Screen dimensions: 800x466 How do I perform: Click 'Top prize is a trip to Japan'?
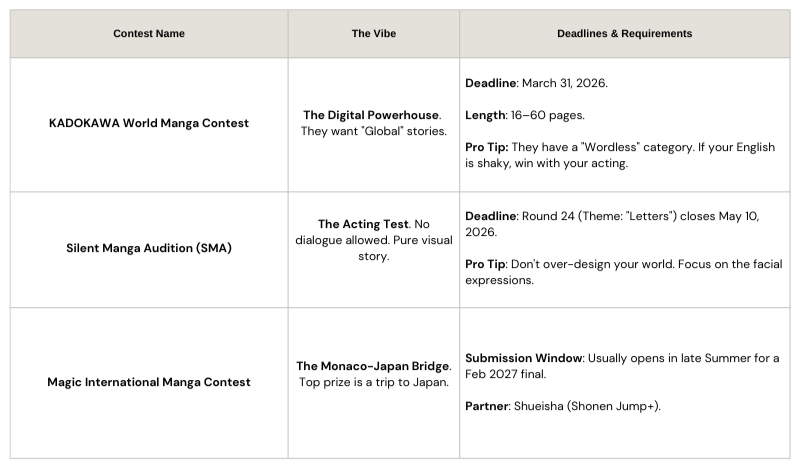pyautogui.click(x=373, y=382)
